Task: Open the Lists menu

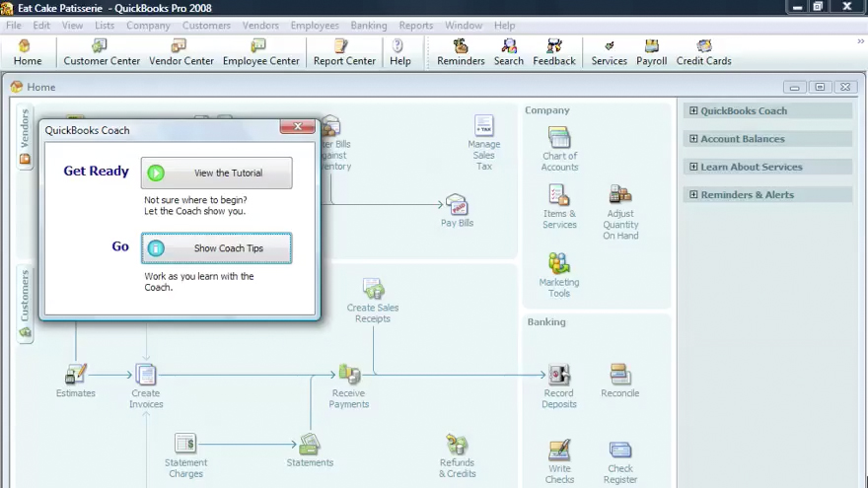Action: 105,26
